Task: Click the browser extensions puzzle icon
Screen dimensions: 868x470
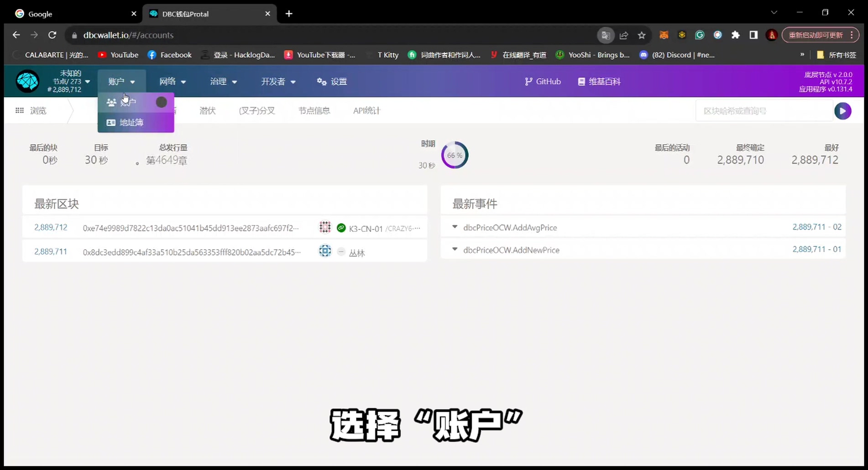Action: point(735,35)
